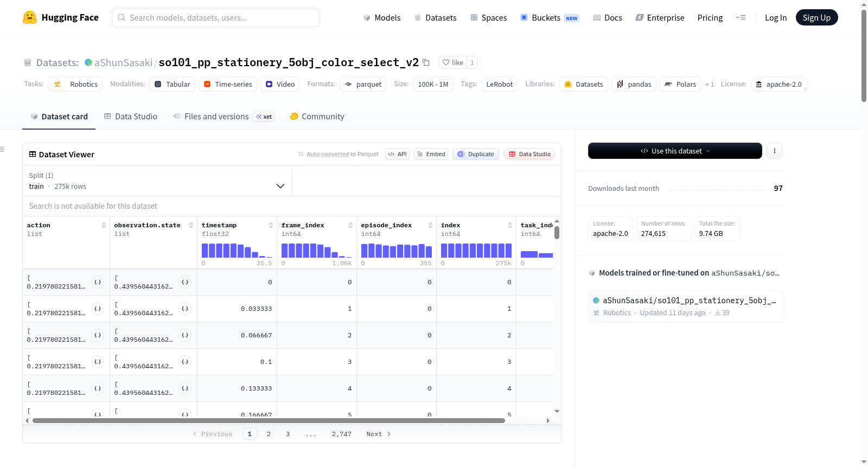Switch to the Files and versions tab
868x467 pixels.
tap(224, 117)
